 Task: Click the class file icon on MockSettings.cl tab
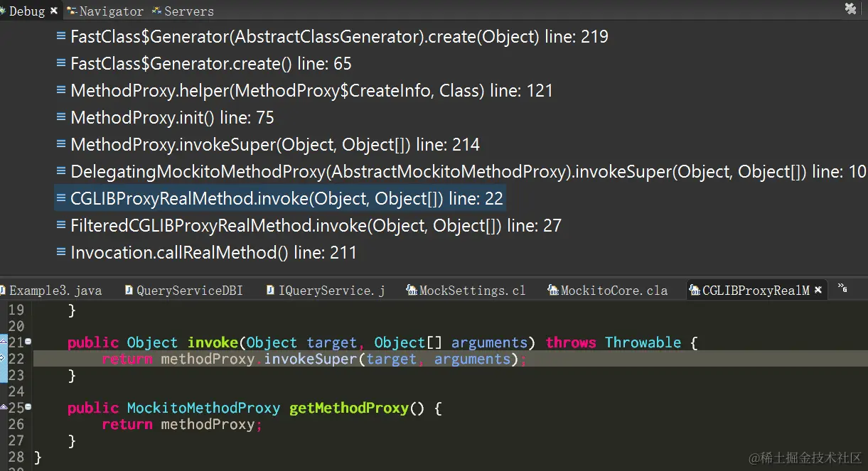pos(411,290)
